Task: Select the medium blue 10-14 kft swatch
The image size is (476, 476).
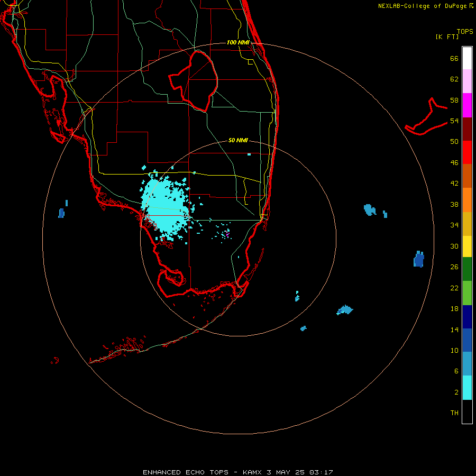Action: click(x=467, y=340)
